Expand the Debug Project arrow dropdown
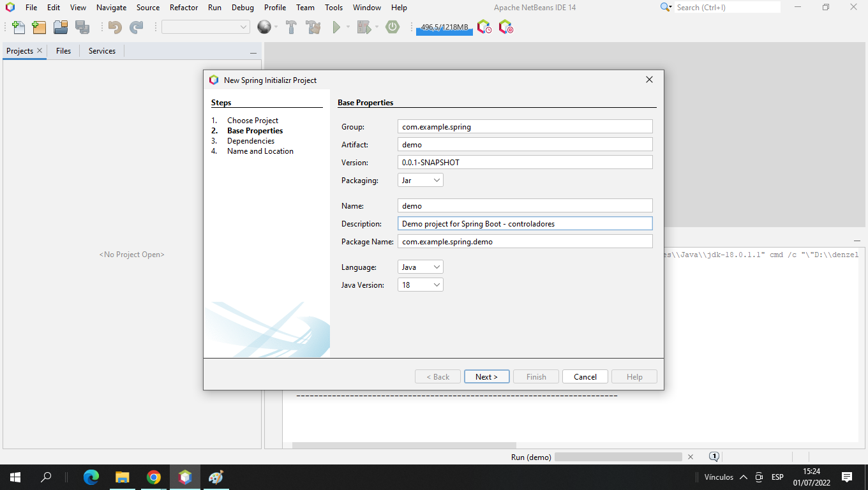The height and width of the screenshot is (490, 868). pos(377,27)
